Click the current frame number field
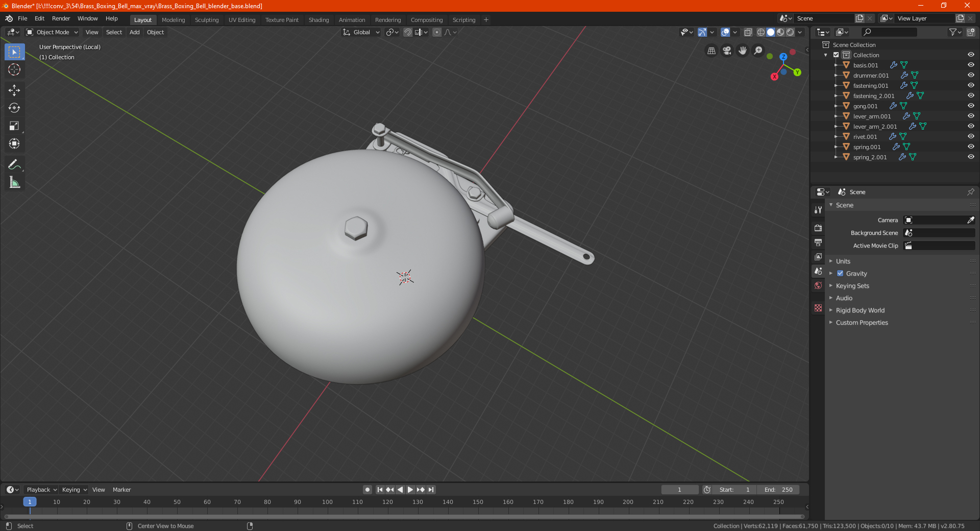 [x=679, y=490]
